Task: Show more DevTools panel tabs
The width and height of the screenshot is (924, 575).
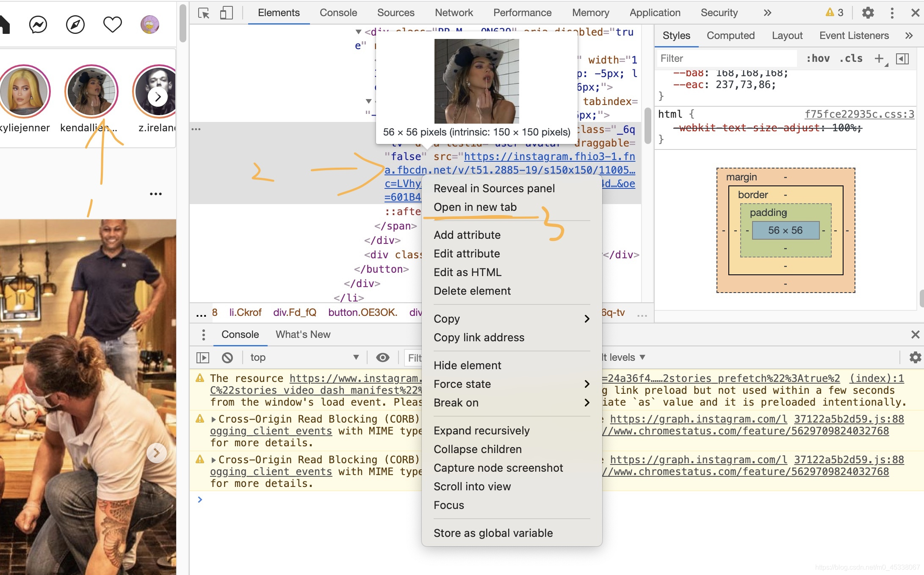Action: [767, 13]
